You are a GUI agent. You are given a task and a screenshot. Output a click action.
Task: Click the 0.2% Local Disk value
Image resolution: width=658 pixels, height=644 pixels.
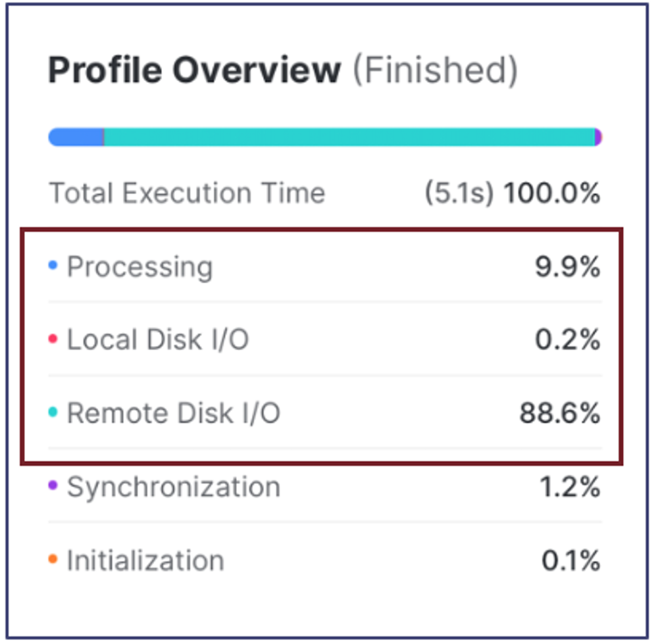(x=568, y=339)
